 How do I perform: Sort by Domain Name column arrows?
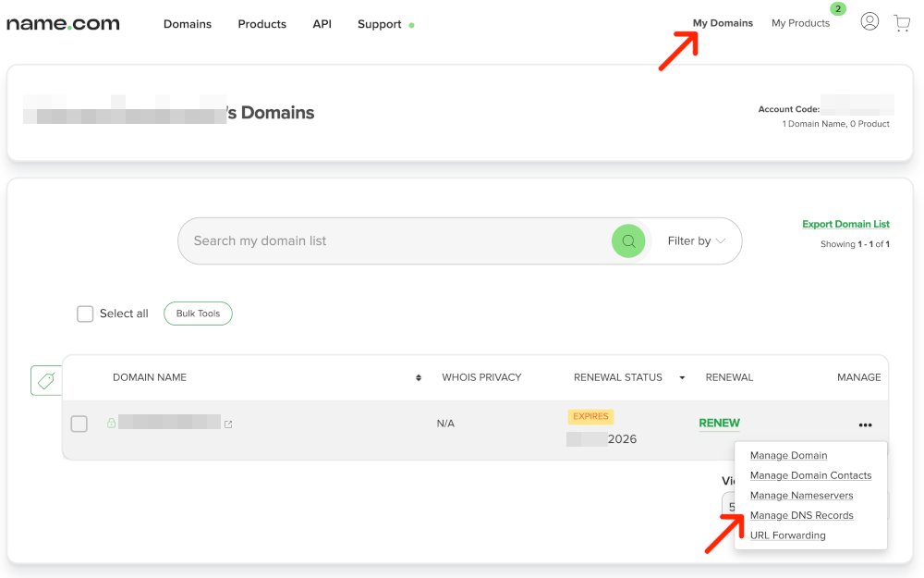pos(419,377)
